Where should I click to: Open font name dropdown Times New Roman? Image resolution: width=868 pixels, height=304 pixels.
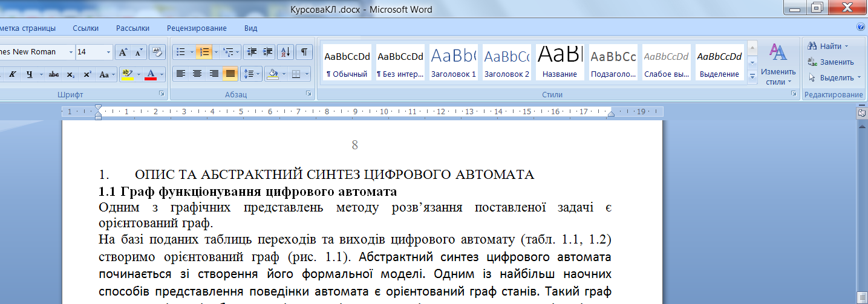71,52
